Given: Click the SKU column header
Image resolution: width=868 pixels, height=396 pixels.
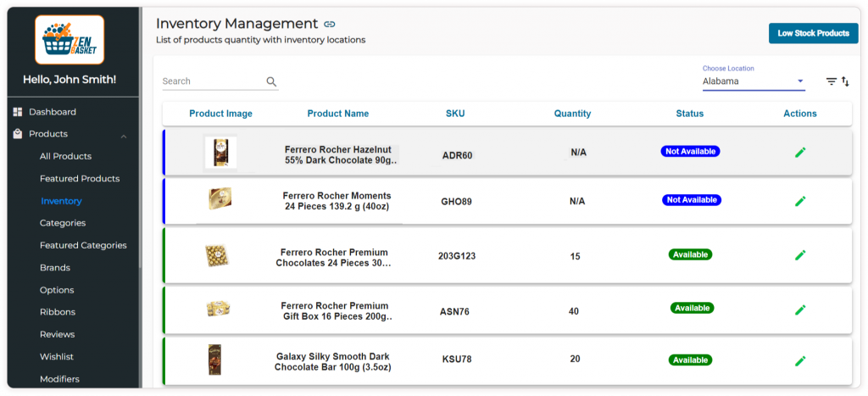Looking at the screenshot, I should click(x=455, y=114).
